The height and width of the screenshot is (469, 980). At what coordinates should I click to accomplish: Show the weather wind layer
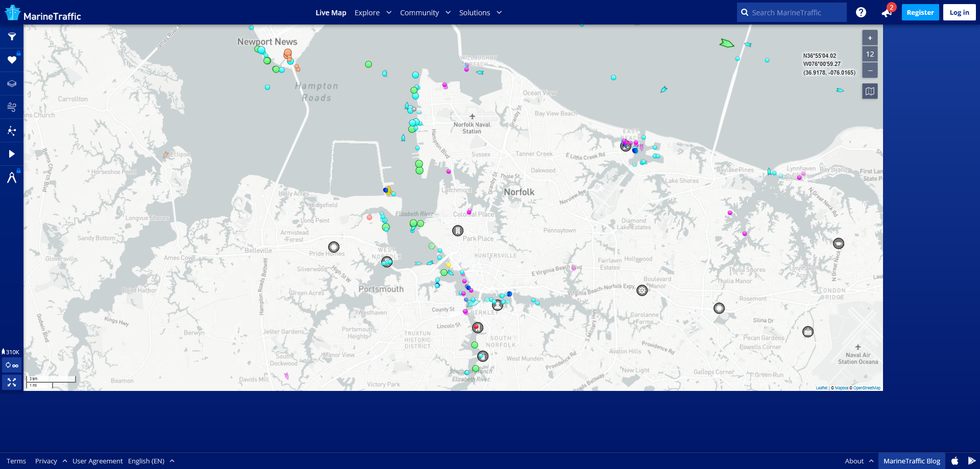(12, 107)
